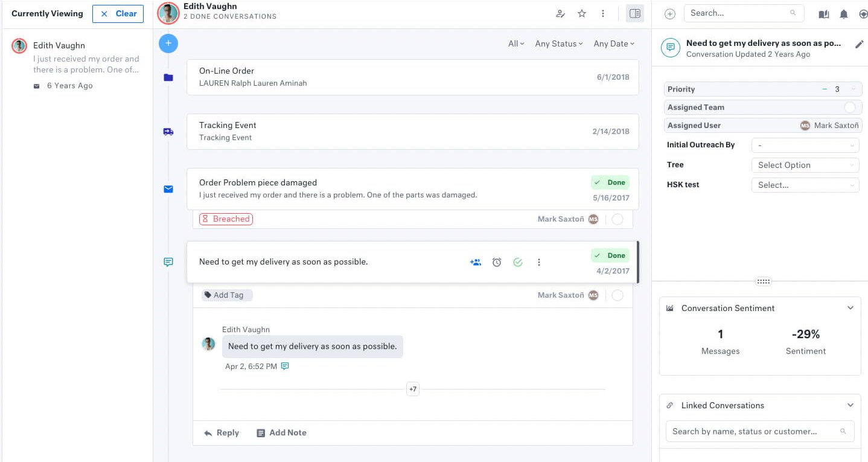Open three-dot menu on delivery conversation card
The image size is (868, 462).
(x=539, y=262)
